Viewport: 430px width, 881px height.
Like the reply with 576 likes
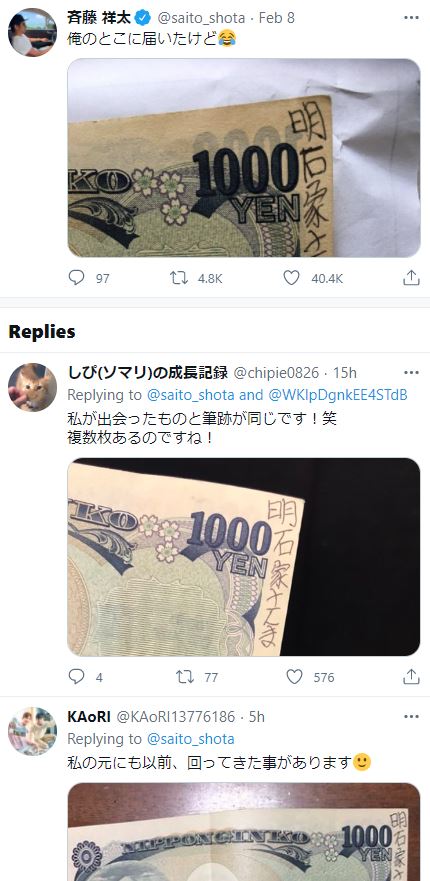pos(295,676)
